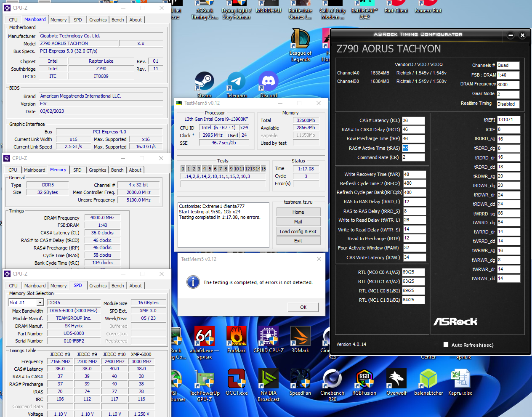Click the Exit button in TestMem5

pos(298,241)
